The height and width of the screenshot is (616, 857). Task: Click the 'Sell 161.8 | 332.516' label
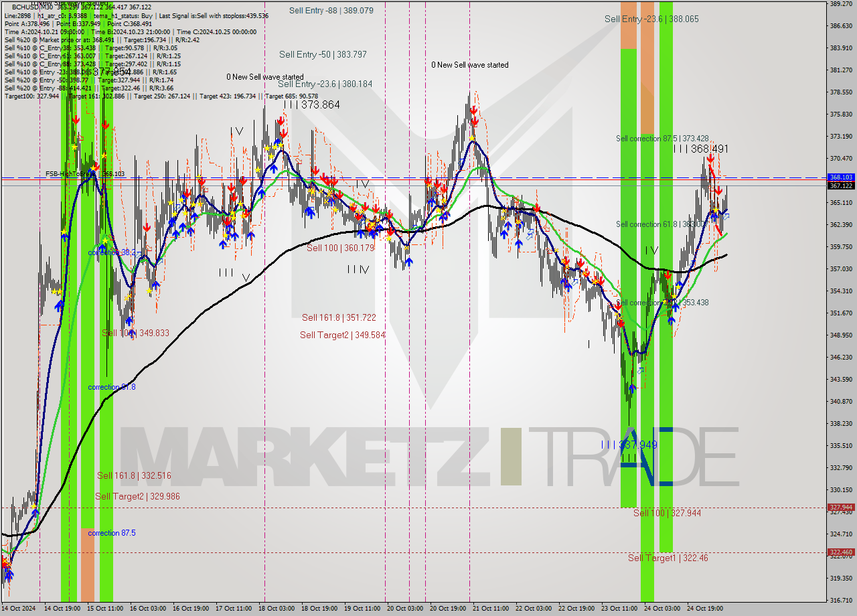(134, 475)
